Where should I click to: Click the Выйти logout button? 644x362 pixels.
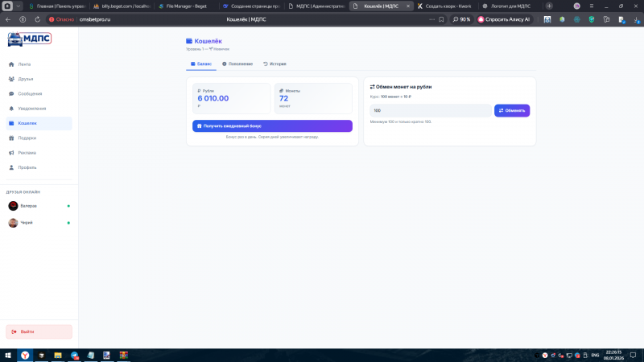39,331
